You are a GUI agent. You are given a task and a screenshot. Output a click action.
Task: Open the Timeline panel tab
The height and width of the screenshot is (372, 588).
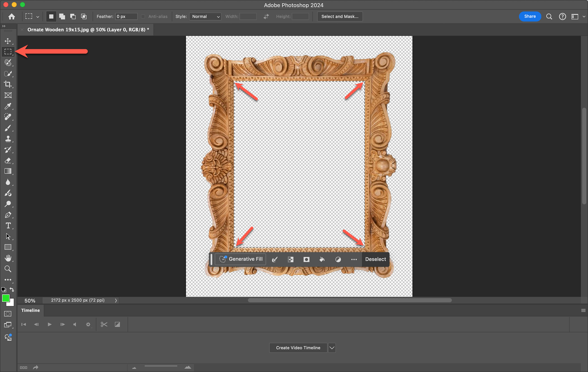click(30, 310)
